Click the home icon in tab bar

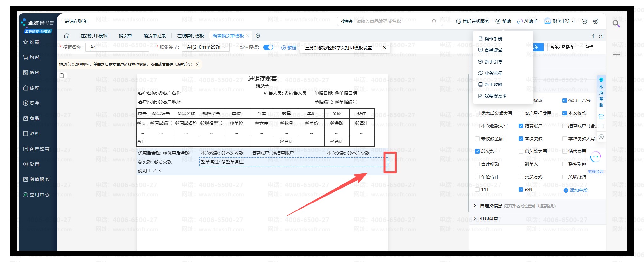67,36
